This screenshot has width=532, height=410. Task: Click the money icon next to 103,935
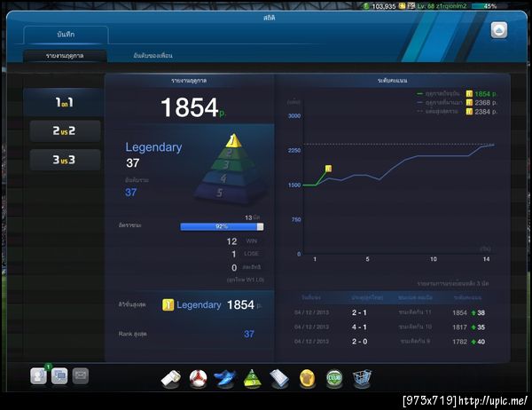point(366,6)
